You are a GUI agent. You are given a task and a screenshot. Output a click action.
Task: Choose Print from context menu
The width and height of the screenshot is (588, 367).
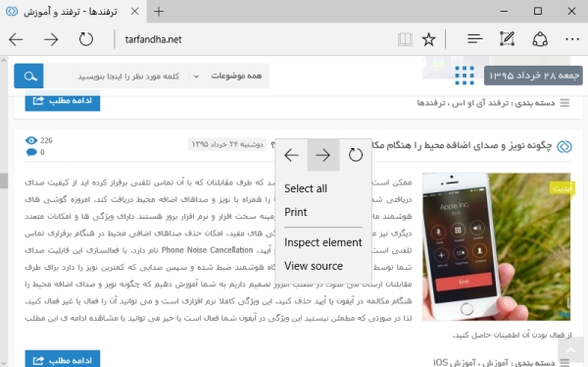(x=323, y=212)
